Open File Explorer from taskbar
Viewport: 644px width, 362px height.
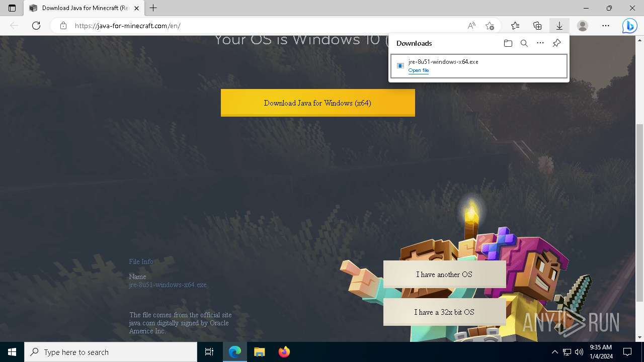click(x=259, y=352)
